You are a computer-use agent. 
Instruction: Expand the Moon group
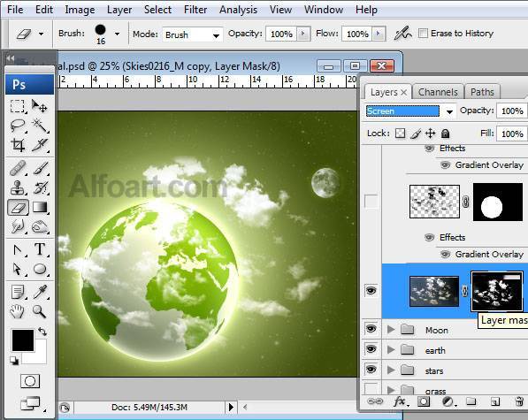[x=391, y=329]
